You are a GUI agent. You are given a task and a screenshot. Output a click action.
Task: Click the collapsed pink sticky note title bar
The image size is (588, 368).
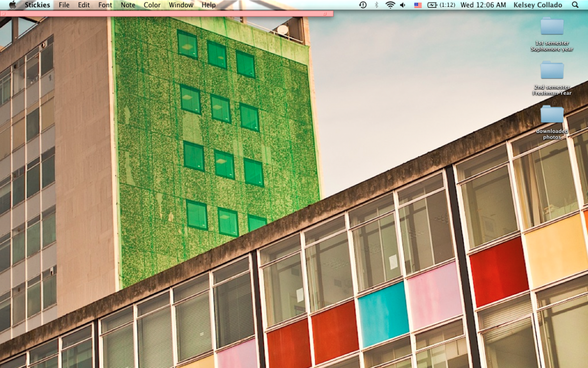point(167,13)
